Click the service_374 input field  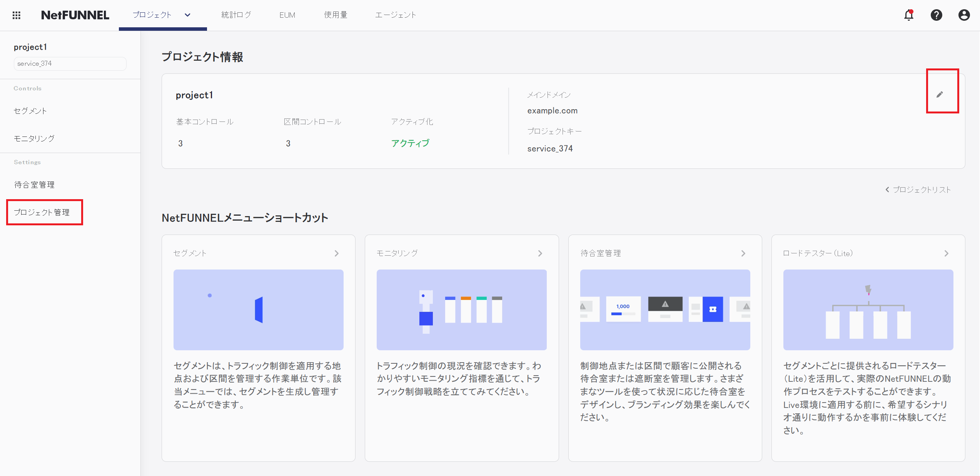[70, 63]
